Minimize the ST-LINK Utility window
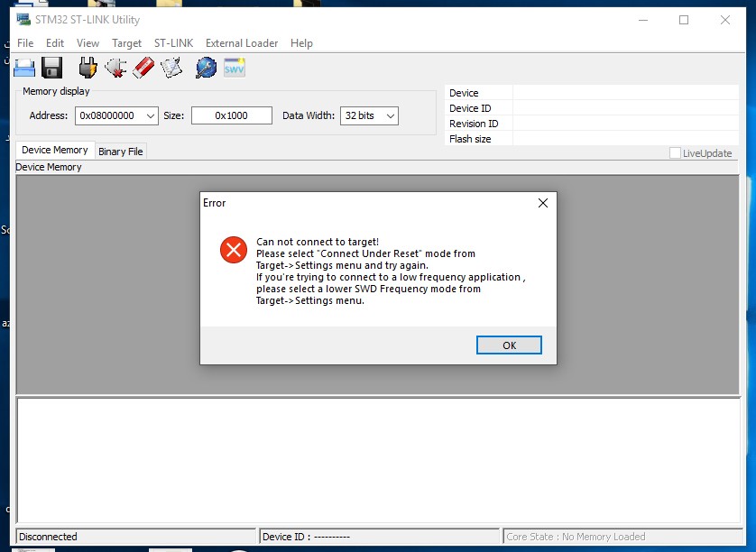Screen dimensions: 756x552 coord(642,20)
